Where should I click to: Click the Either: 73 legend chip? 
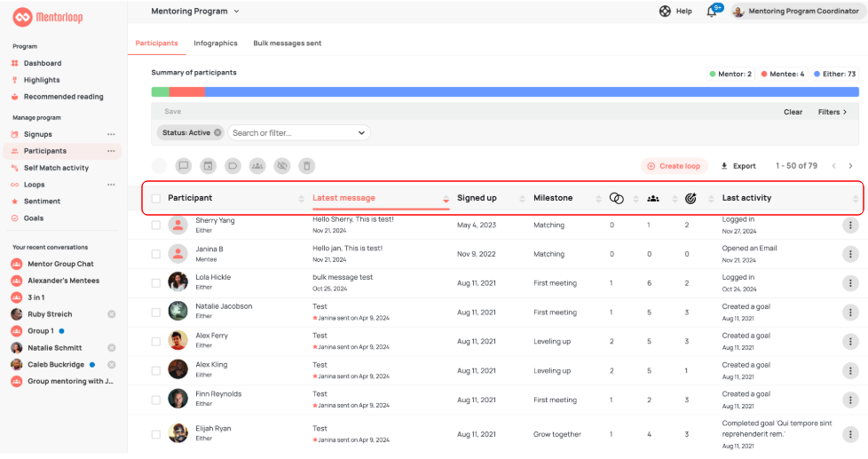(835, 75)
